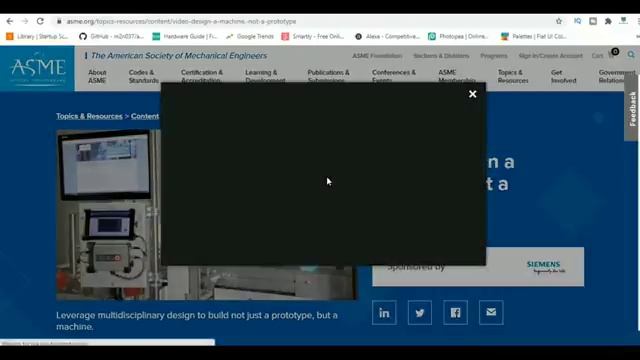Close the video popup with X
This screenshot has height=360, width=640.
(473, 94)
